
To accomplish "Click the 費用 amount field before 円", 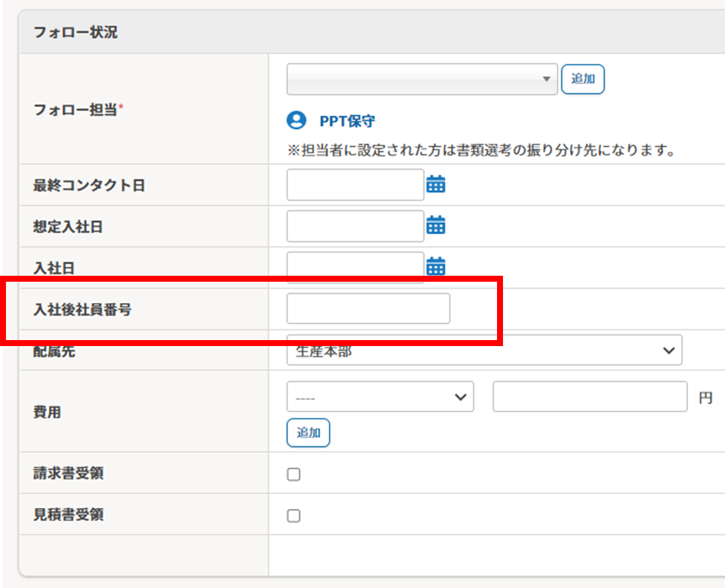I will click(x=590, y=397).
